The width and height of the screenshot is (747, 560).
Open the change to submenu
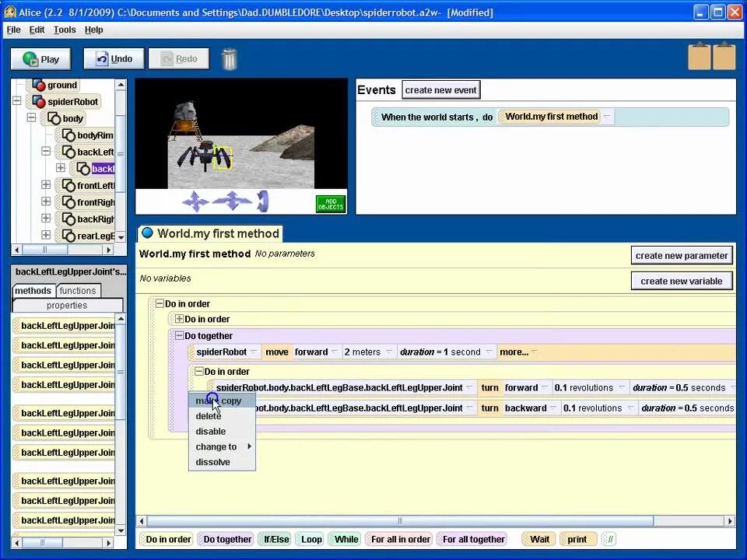222,446
